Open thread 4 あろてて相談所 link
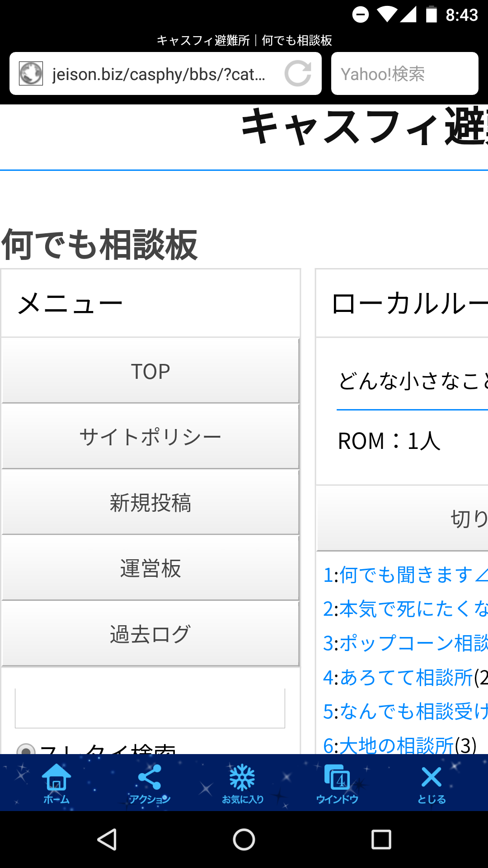This screenshot has width=488, height=868. [x=398, y=677]
